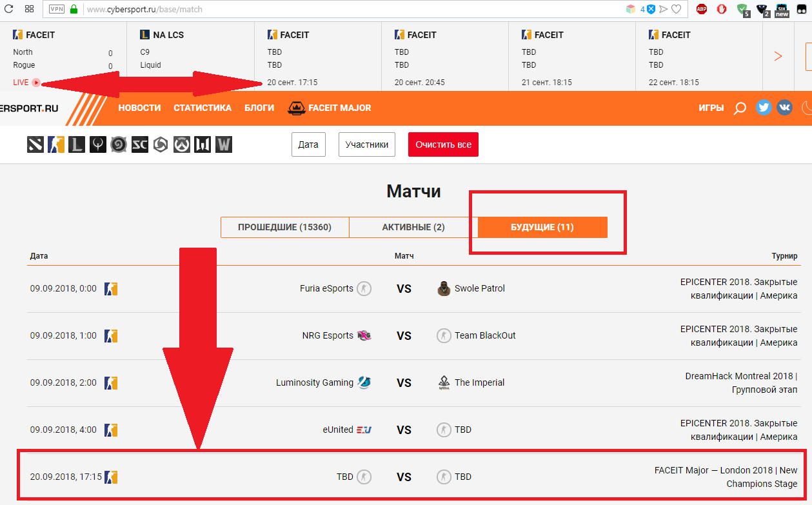Filter matches by Hearthstone icon

(x=119, y=144)
